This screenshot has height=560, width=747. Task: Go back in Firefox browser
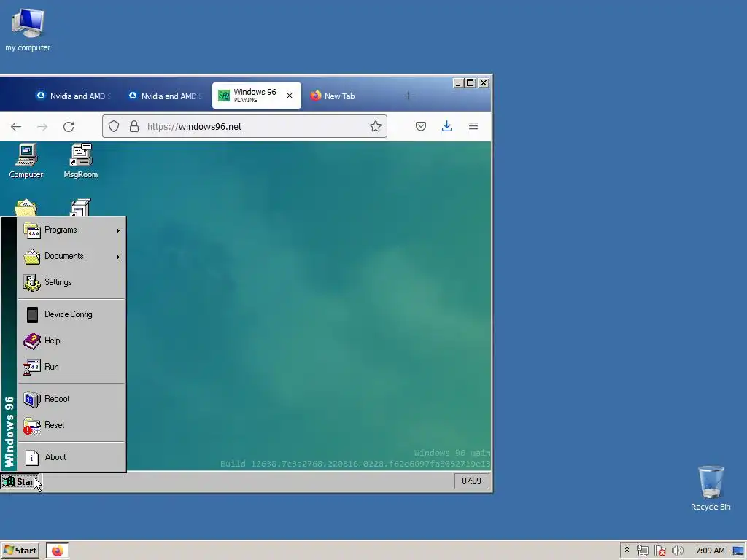[16, 126]
